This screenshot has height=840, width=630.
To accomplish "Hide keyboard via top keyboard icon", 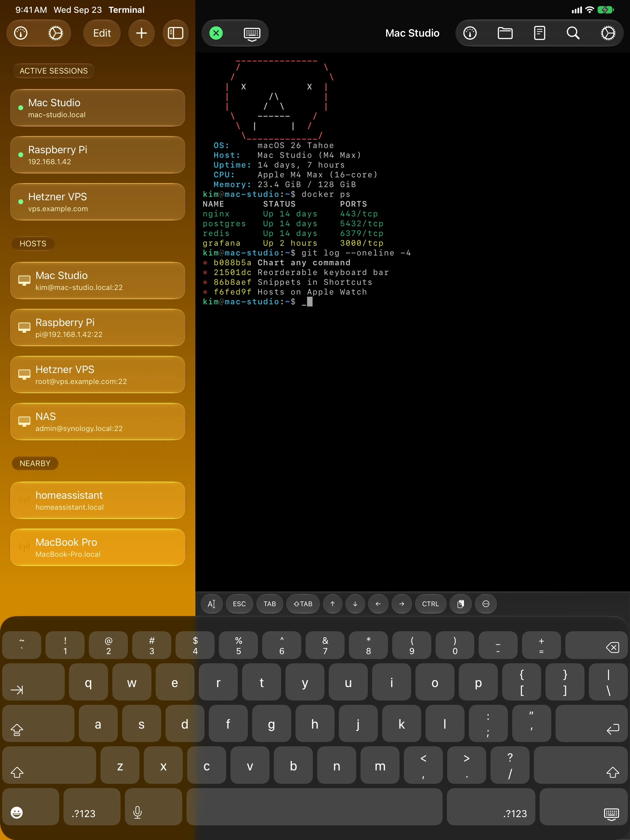I will pyautogui.click(x=252, y=33).
